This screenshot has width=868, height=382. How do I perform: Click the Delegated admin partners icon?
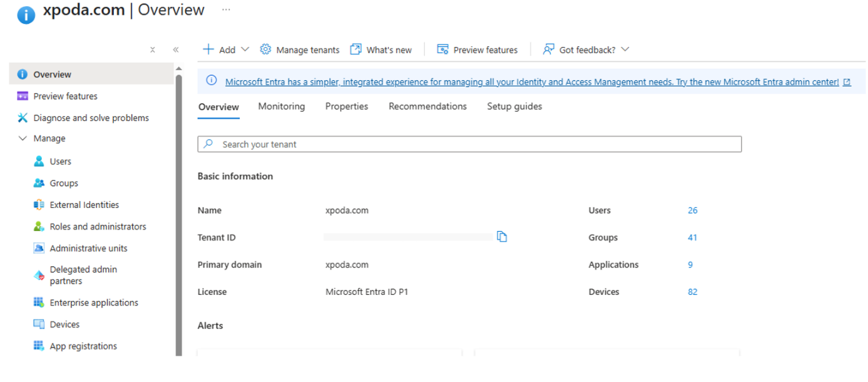[38, 276]
